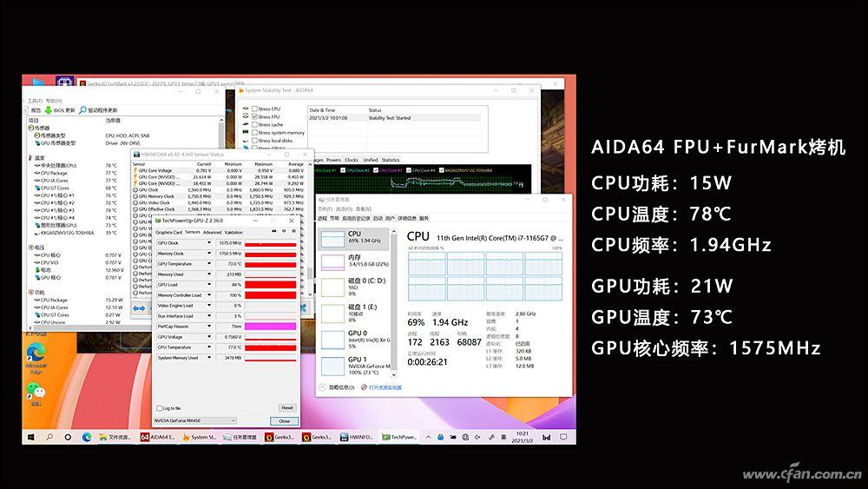Click the BIOS update green arrow icon in AIDA64
Image resolution: width=868 pixels, height=489 pixels.
coord(48,110)
